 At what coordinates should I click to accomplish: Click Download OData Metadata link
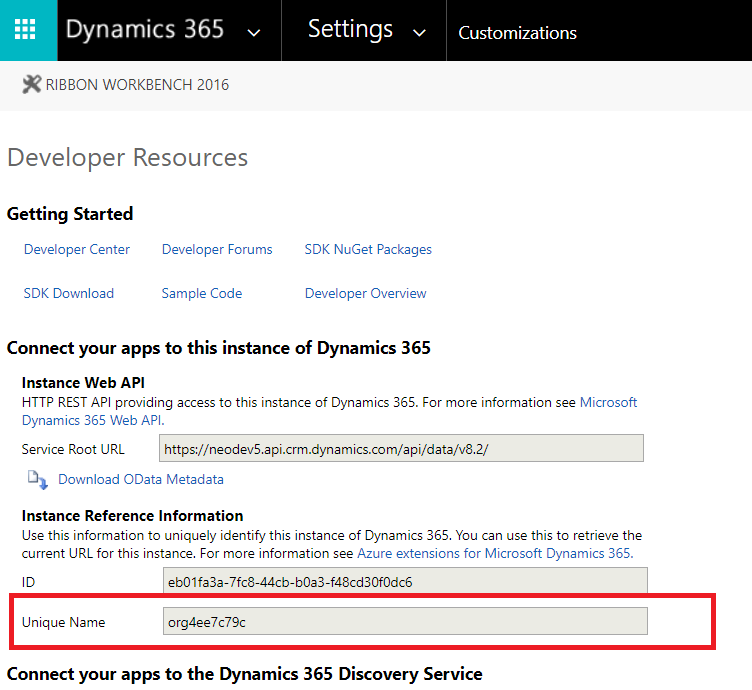tap(141, 479)
